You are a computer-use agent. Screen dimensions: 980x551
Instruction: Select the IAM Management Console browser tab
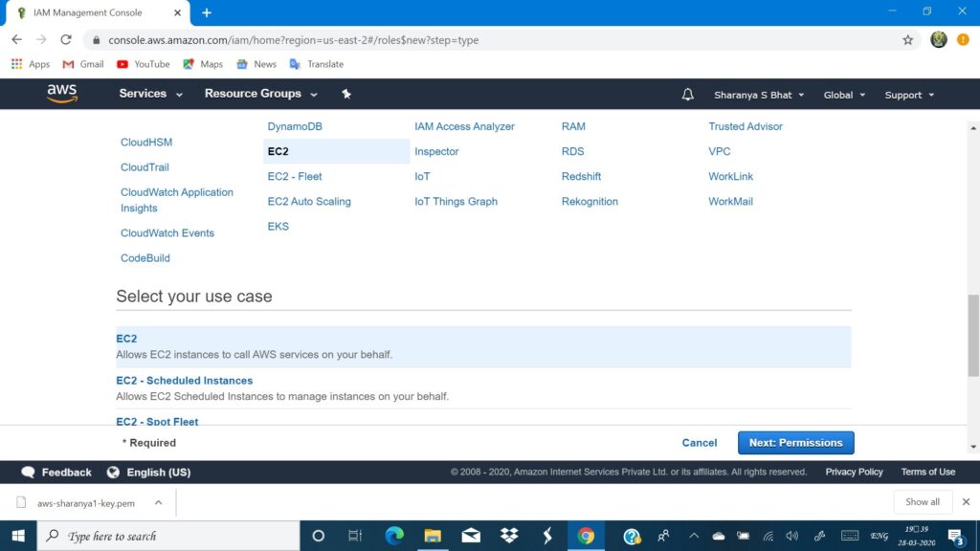click(x=99, y=12)
